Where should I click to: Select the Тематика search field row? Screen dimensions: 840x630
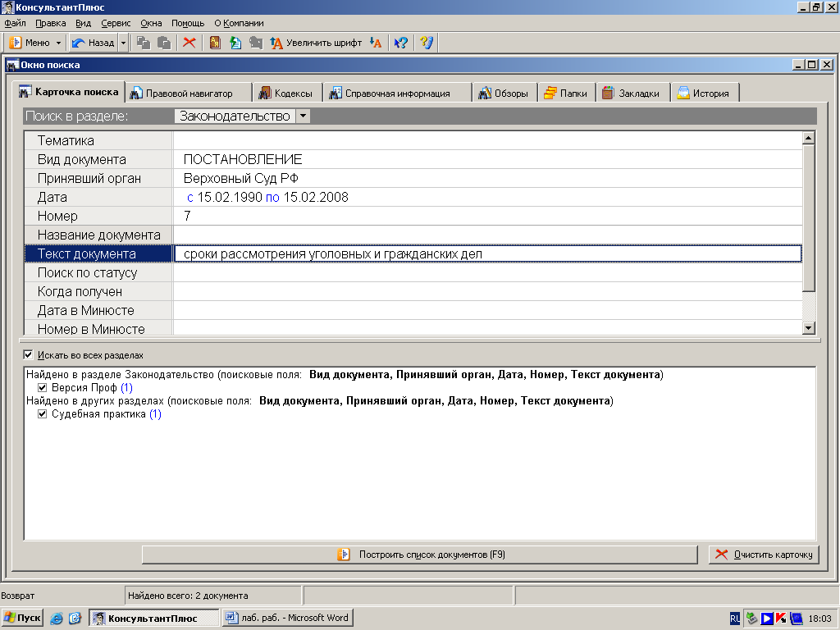[x=413, y=141]
